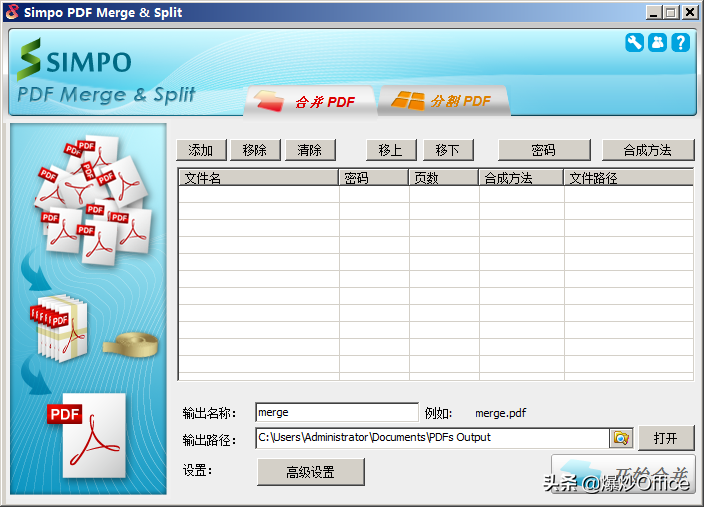Click the 文件名 column header
Image resolution: width=704 pixels, height=507 pixels.
259,178
